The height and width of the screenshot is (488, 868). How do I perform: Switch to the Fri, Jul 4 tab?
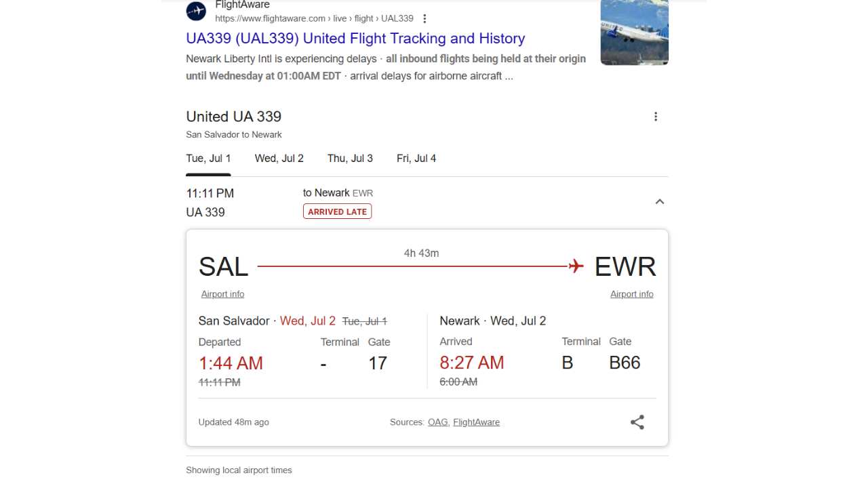click(x=416, y=159)
